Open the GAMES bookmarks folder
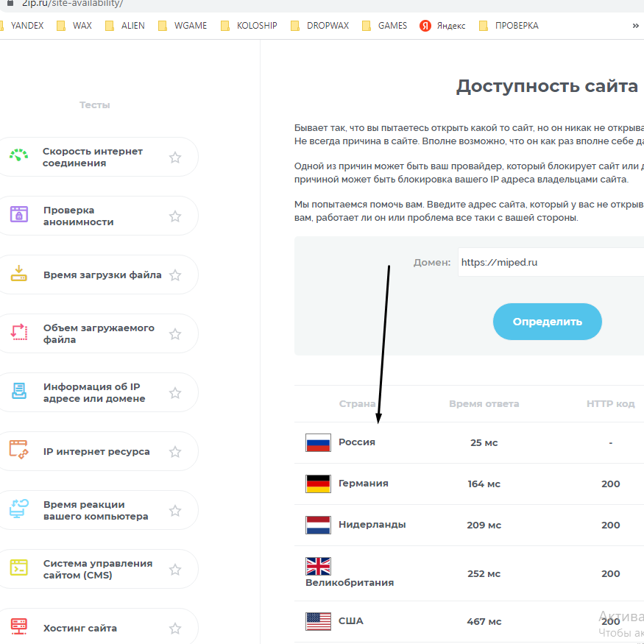644x644 pixels. click(x=384, y=26)
